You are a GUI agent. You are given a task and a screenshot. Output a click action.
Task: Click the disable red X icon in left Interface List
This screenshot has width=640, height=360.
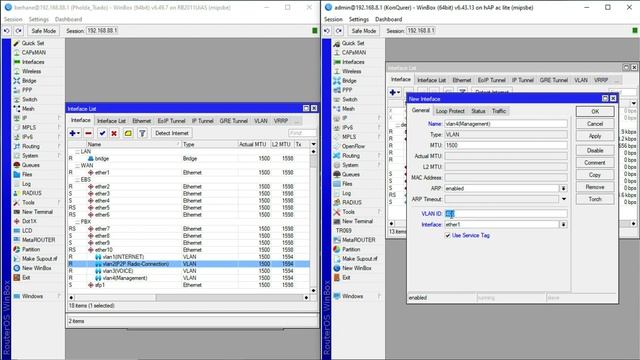coord(114,133)
